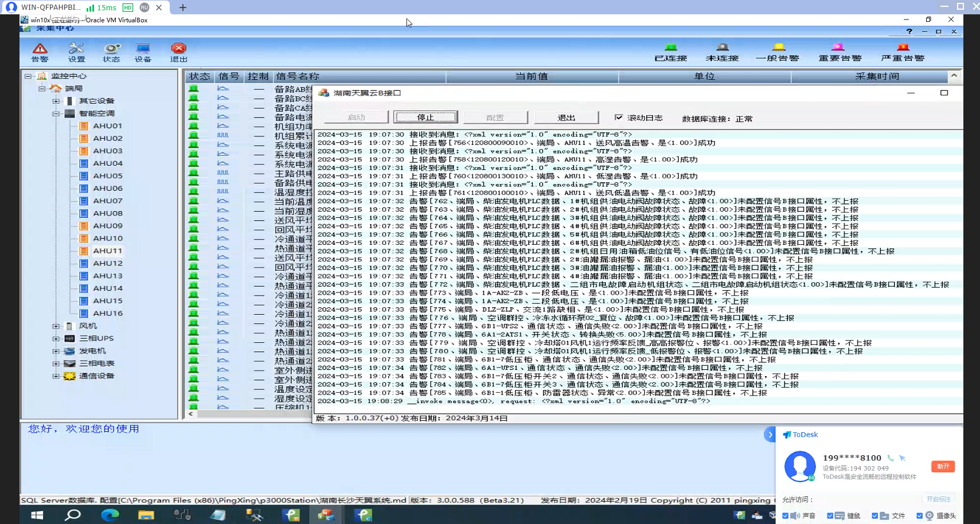Screen dimensions: 980x524
Task: Click the 状态 column header
Action: (x=200, y=76)
